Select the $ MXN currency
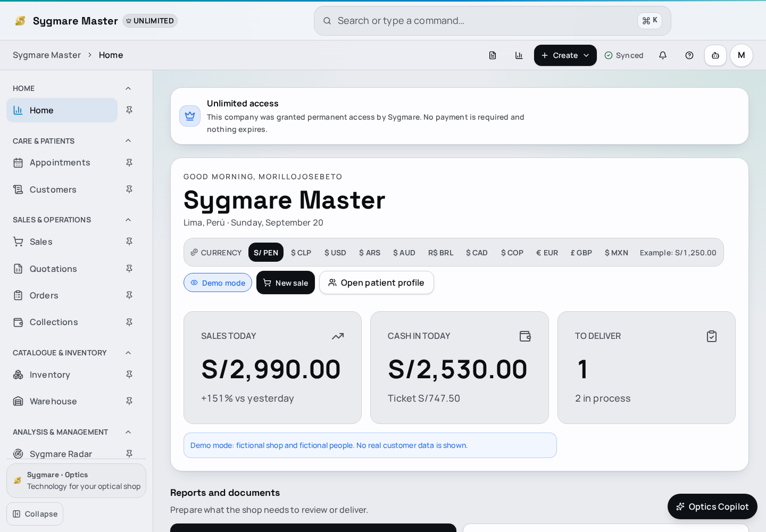The image size is (766, 532). (617, 252)
